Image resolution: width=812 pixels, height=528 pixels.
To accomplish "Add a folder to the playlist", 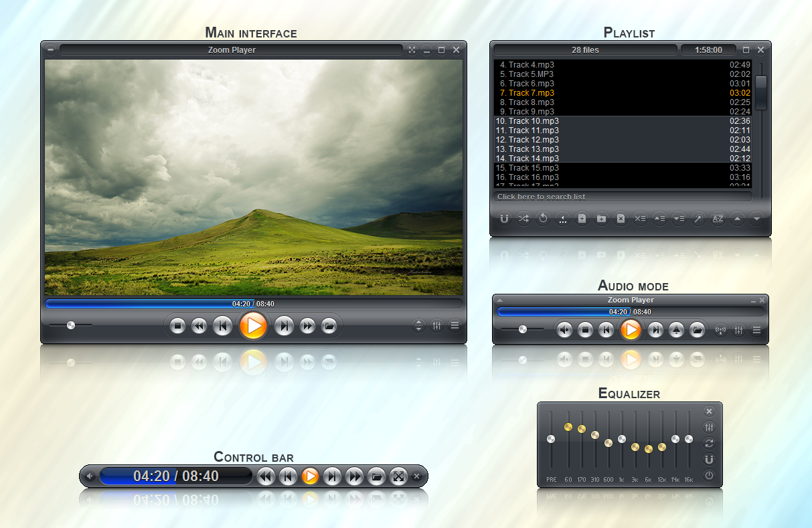I will 601,219.
